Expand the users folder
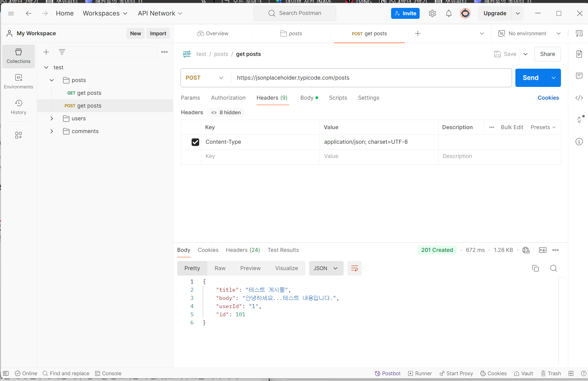 (x=52, y=118)
